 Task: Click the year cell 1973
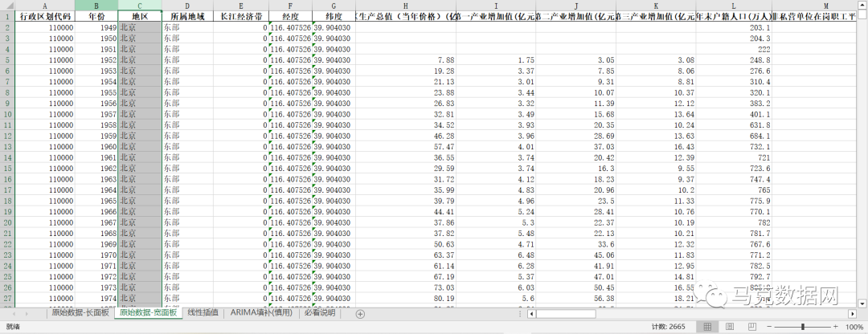click(96, 287)
